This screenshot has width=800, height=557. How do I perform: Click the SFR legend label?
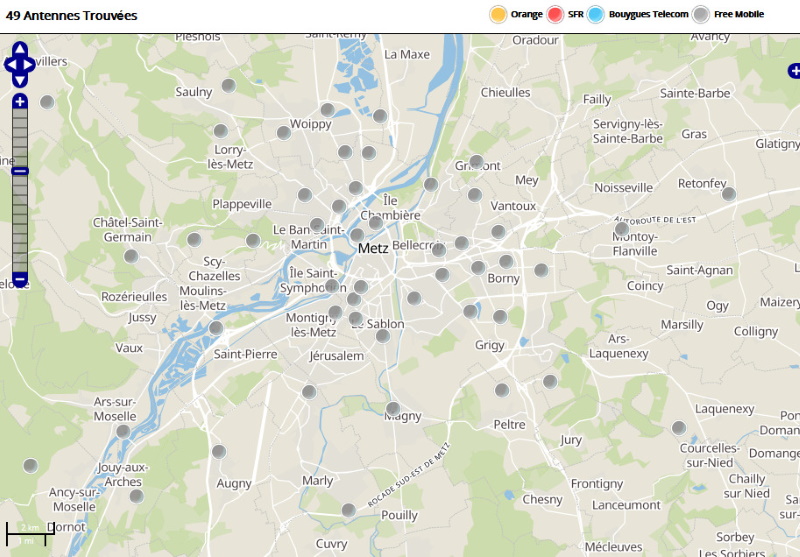pos(576,14)
